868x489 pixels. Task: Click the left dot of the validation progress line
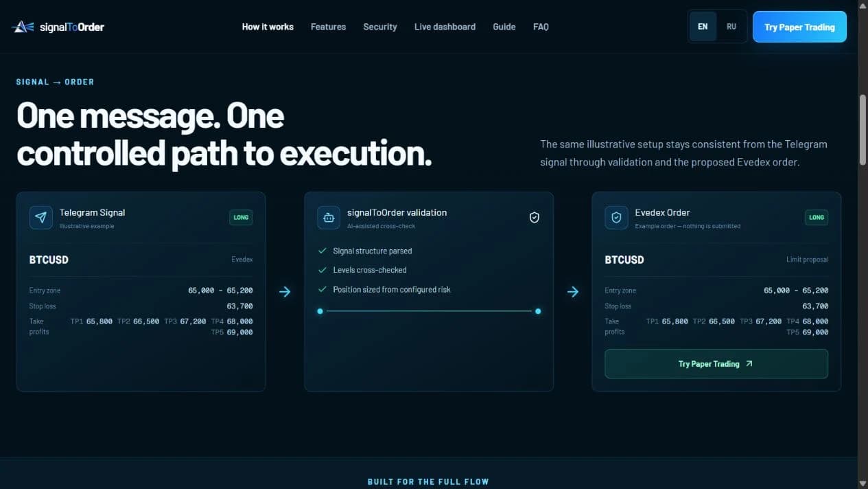[x=320, y=311]
